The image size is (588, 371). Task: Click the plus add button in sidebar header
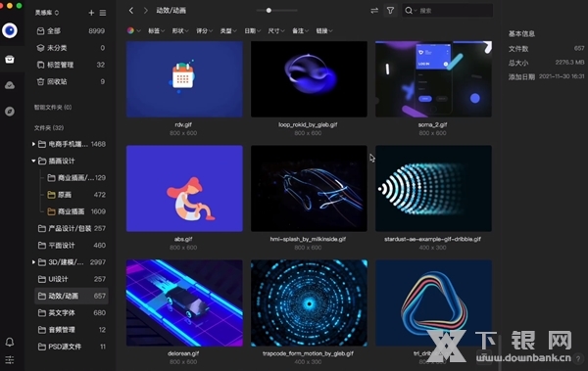[91, 13]
